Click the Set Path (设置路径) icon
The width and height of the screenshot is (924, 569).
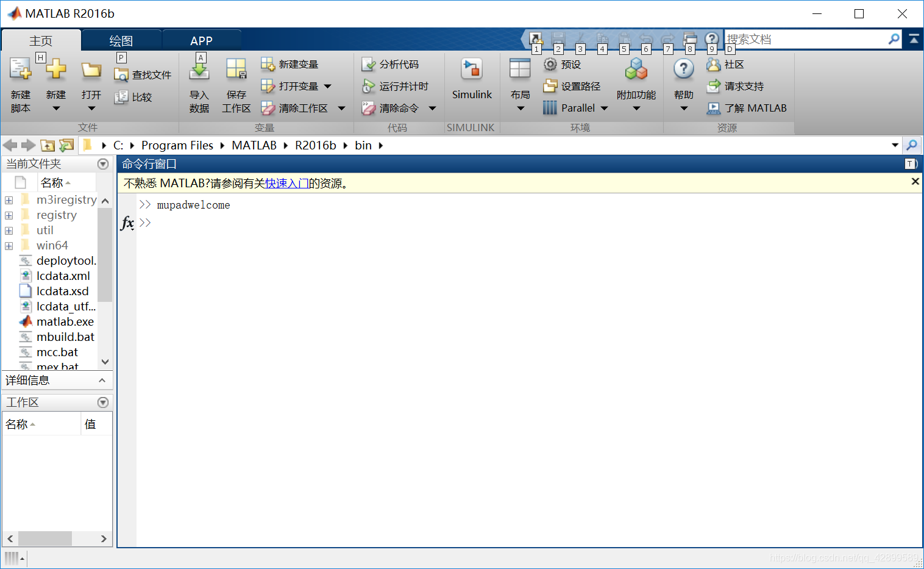click(550, 86)
